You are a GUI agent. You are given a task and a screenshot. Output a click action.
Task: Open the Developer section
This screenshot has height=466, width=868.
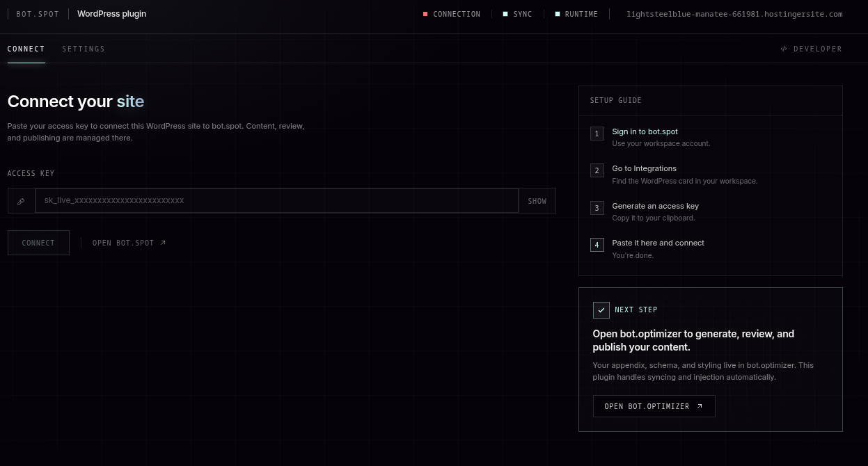[x=812, y=49]
